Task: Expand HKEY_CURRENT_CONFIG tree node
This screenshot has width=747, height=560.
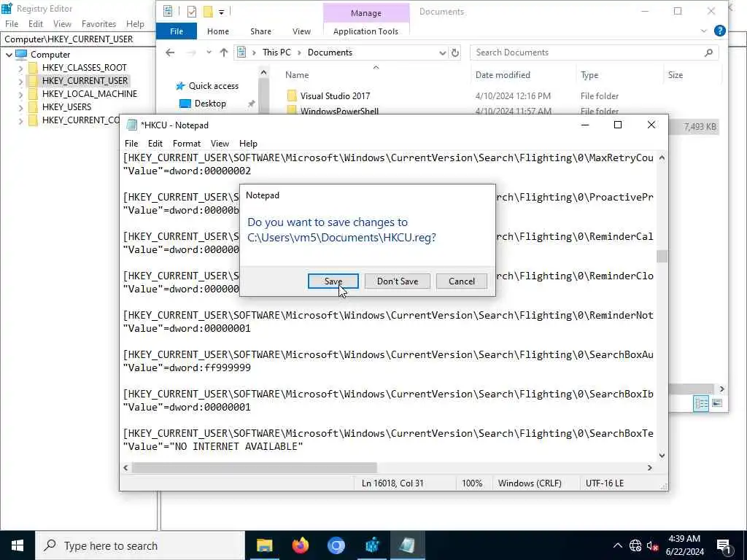Action: pos(20,121)
